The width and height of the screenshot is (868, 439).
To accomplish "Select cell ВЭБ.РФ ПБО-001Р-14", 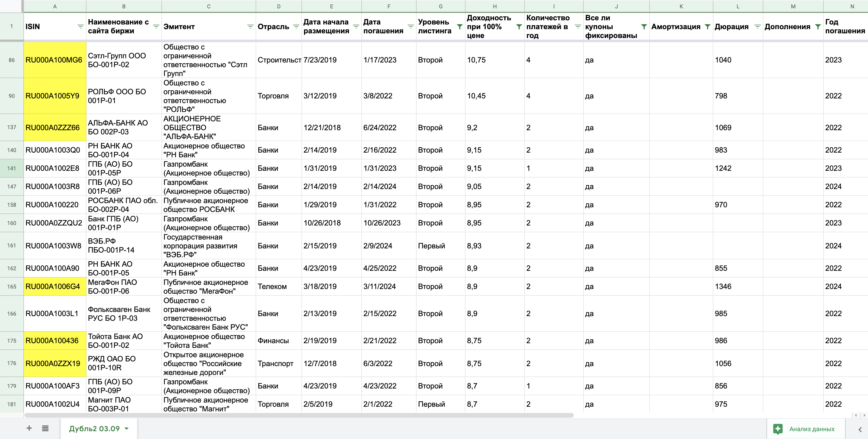I will click(x=124, y=246).
